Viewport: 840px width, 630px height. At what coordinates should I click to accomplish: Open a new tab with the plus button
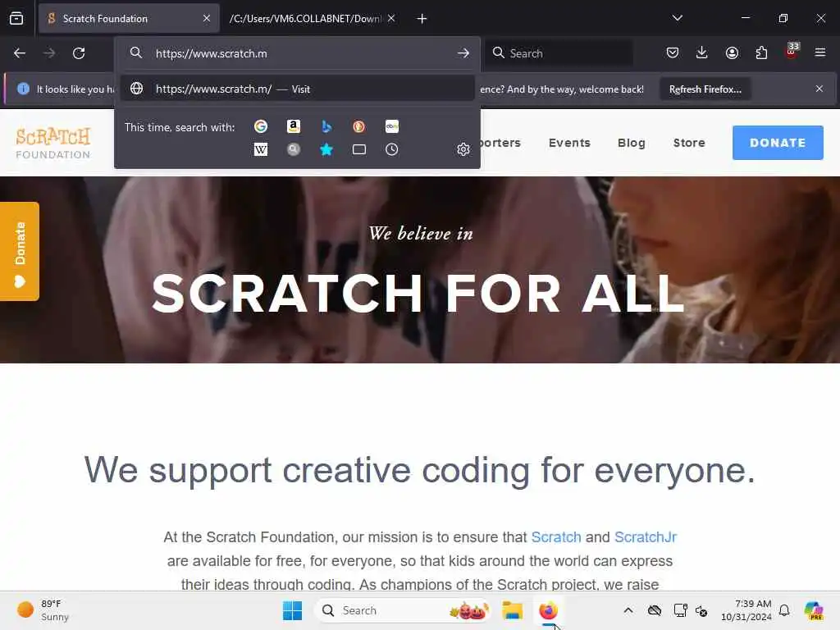[x=422, y=19]
